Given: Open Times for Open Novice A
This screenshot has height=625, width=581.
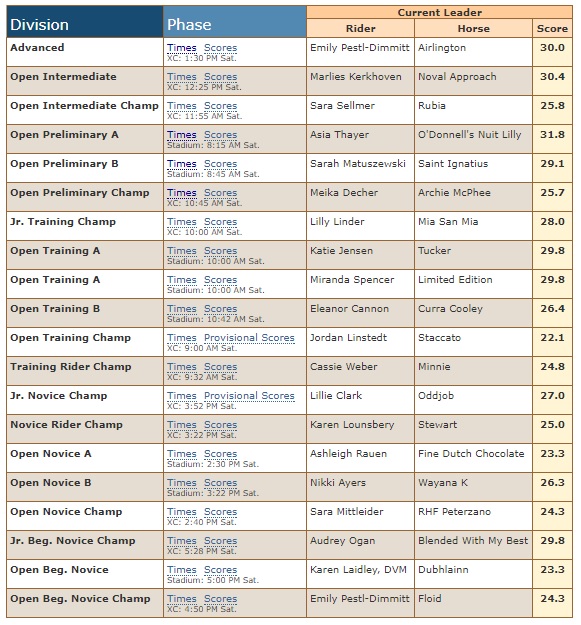Looking at the screenshot, I should 182,454.
